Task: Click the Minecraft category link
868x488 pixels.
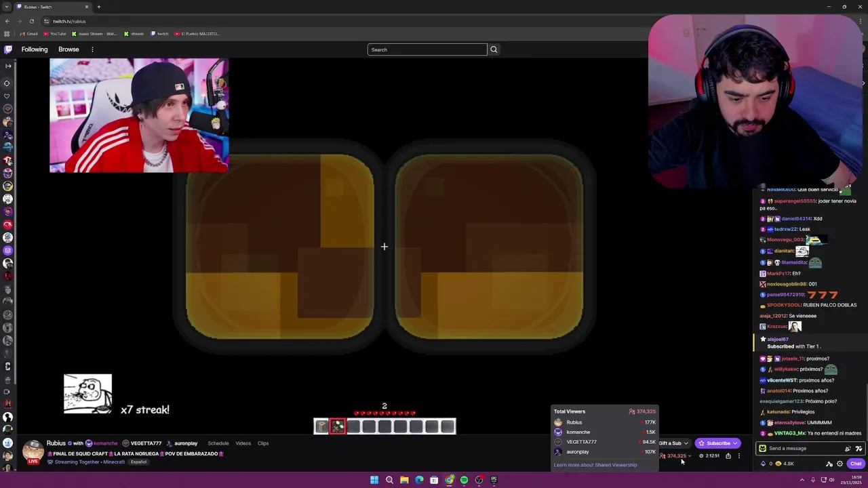Action: click(x=114, y=462)
